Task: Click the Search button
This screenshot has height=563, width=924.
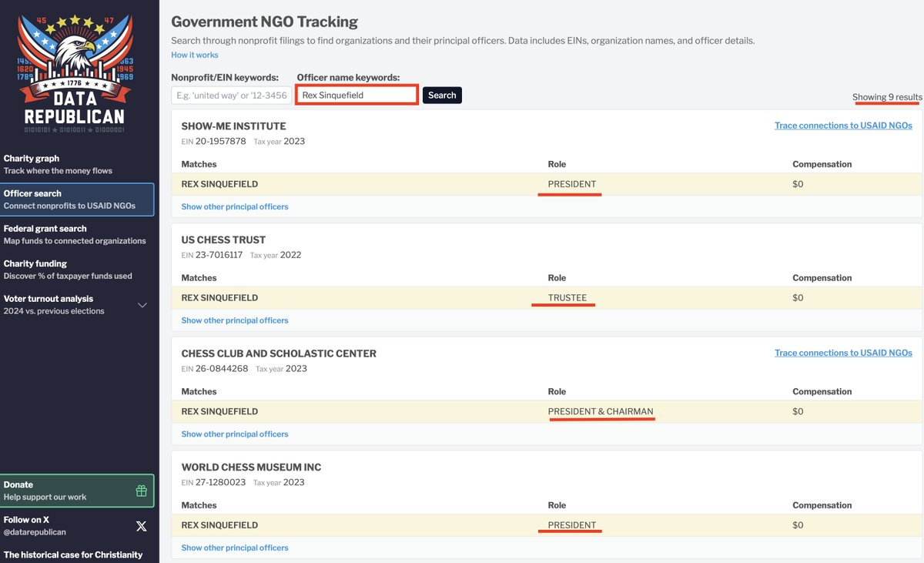Action: (442, 96)
